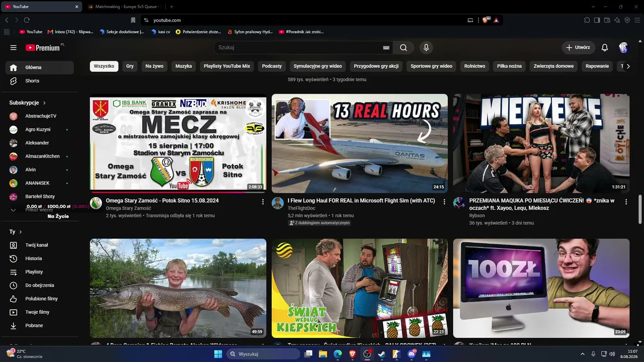Click the Rybson channel avatar under the video
Viewport: 644px width, 362px height.
pos(459,203)
